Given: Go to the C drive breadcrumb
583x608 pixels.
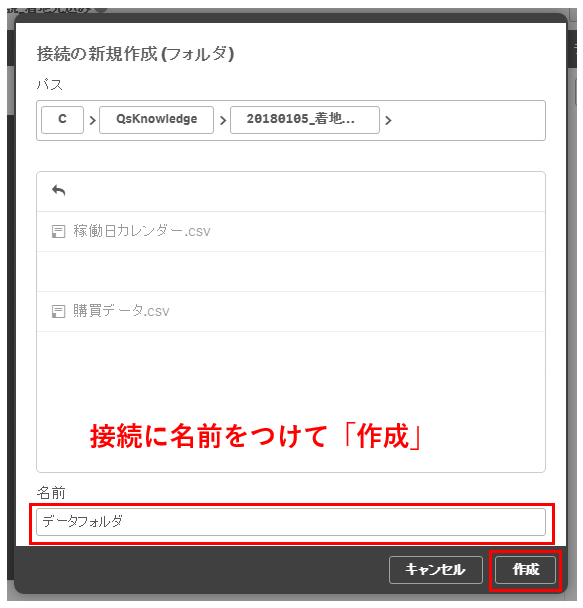Looking at the screenshot, I should [x=62, y=120].
